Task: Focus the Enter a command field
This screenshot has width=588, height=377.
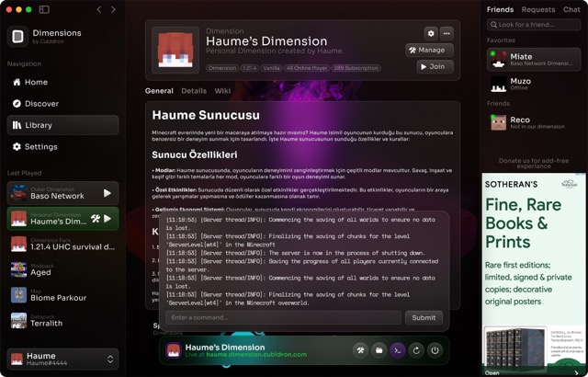Action: pyautogui.click(x=284, y=318)
